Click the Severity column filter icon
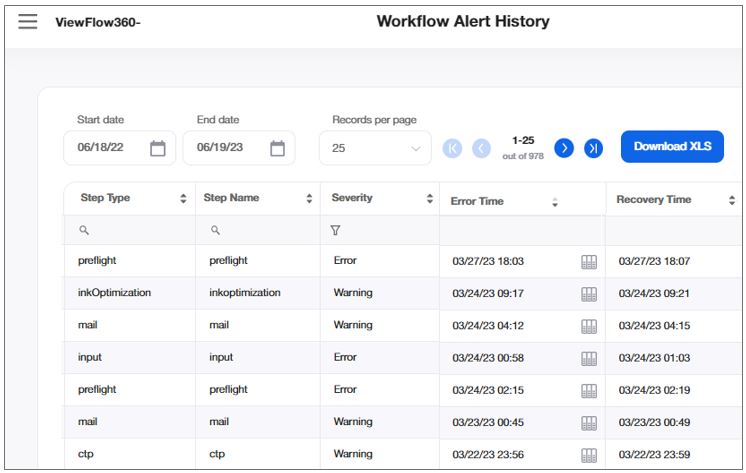This screenshot has width=746, height=473. pos(335,230)
